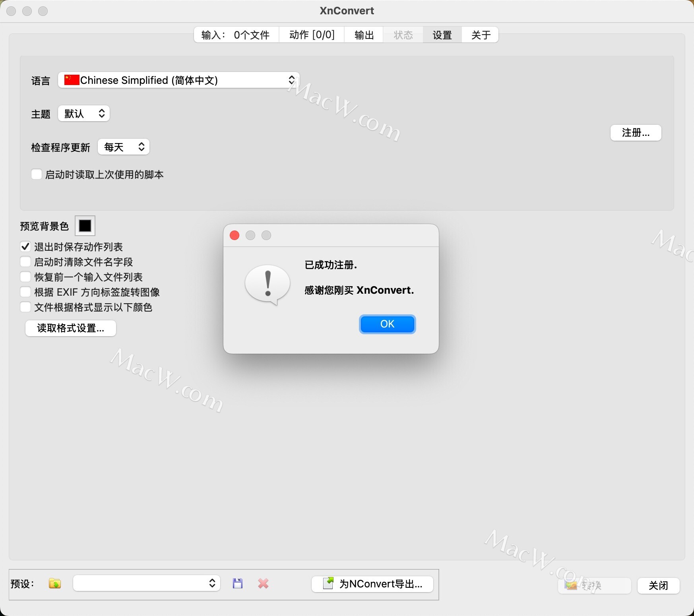Click the red X delete preset icon

pyautogui.click(x=263, y=583)
